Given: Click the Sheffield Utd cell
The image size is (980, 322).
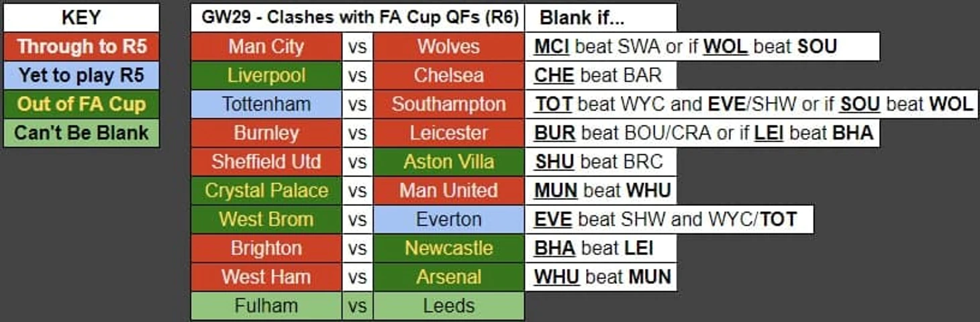Looking at the screenshot, I should coord(266,162).
